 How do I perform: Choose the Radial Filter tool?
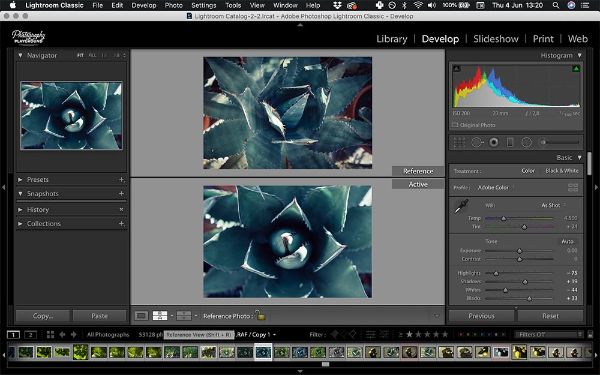point(527,142)
